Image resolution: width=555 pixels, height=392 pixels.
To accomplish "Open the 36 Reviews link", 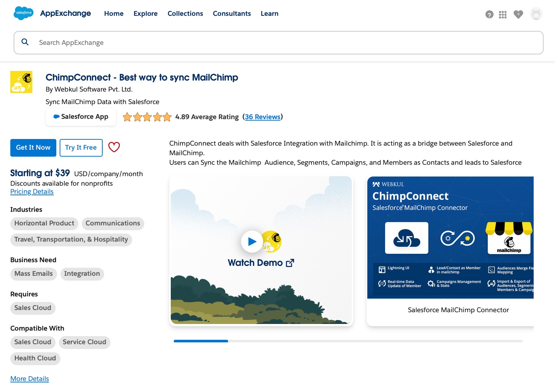I will point(262,117).
